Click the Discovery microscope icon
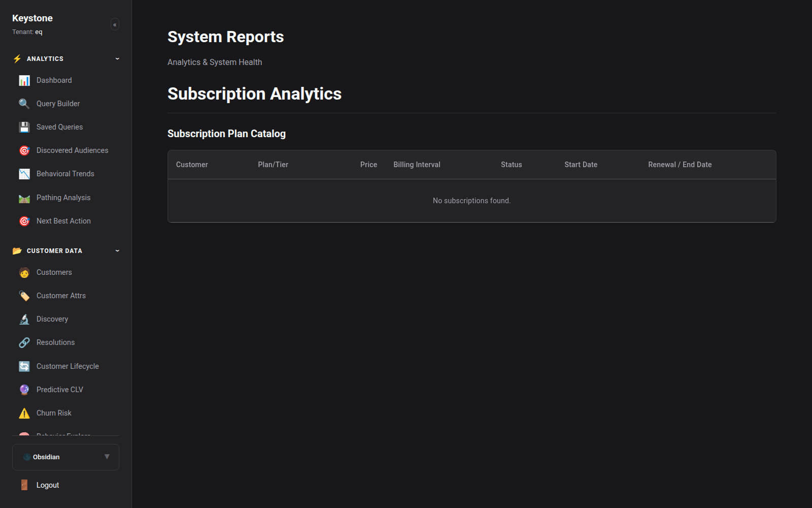The height and width of the screenshot is (508, 812). coord(24,320)
